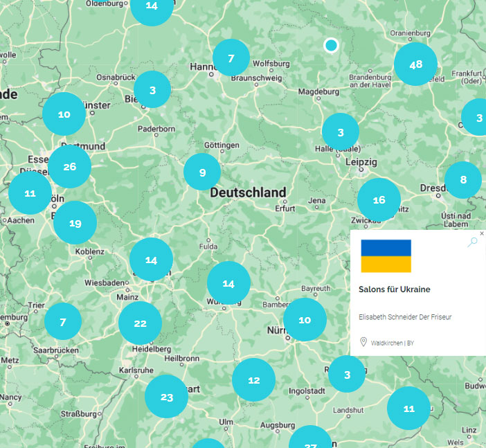The image size is (486, 448).
Task: Select Elisabeth Schneider Der Friseur text
Action: tap(405, 316)
